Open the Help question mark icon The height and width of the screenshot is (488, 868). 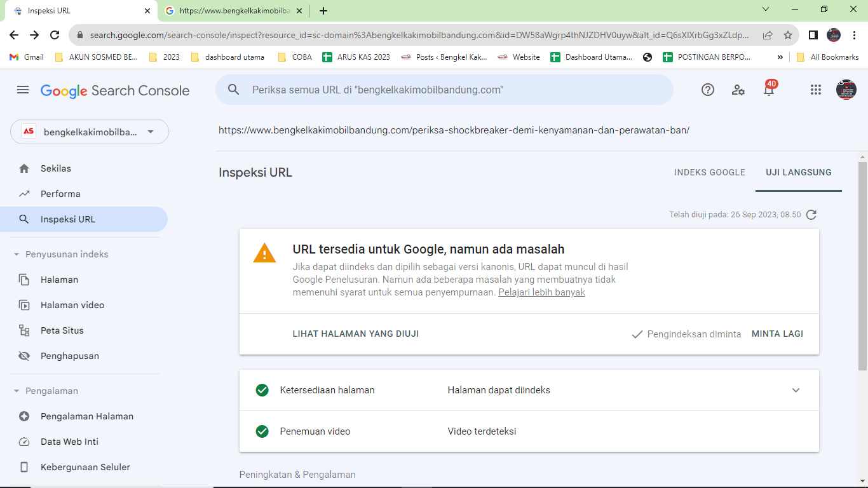click(x=708, y=90)
